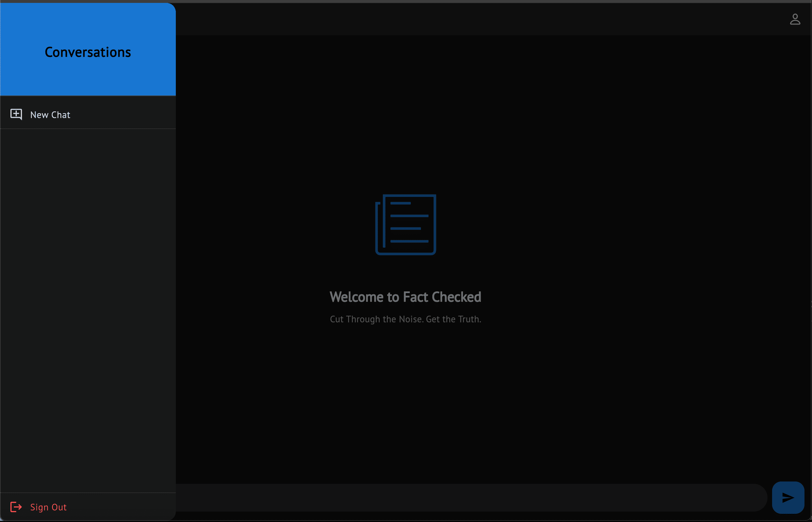812x522 pixels.
Task: Click the divider line above Sign Out
Action: coord(88,492)
